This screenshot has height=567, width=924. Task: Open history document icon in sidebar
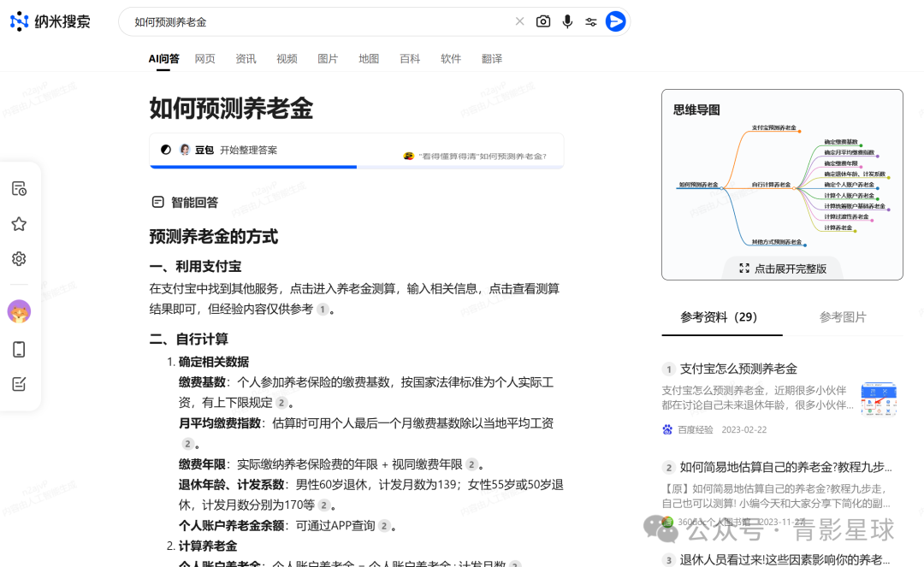point(19,188)
